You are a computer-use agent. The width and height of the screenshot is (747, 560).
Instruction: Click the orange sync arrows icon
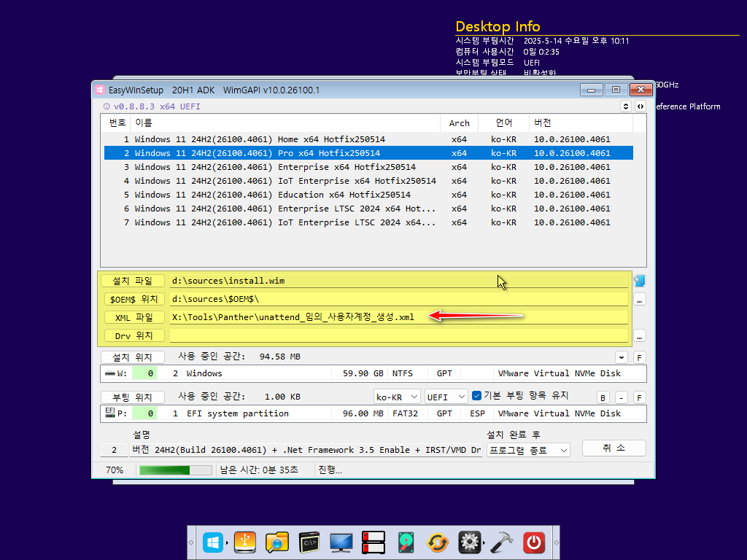pyautogui.click(x=438, y=542)
